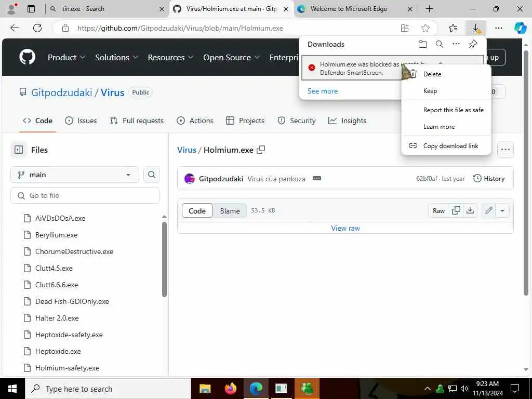Open the Gitpodzudaki owner link

coord(61,92)
